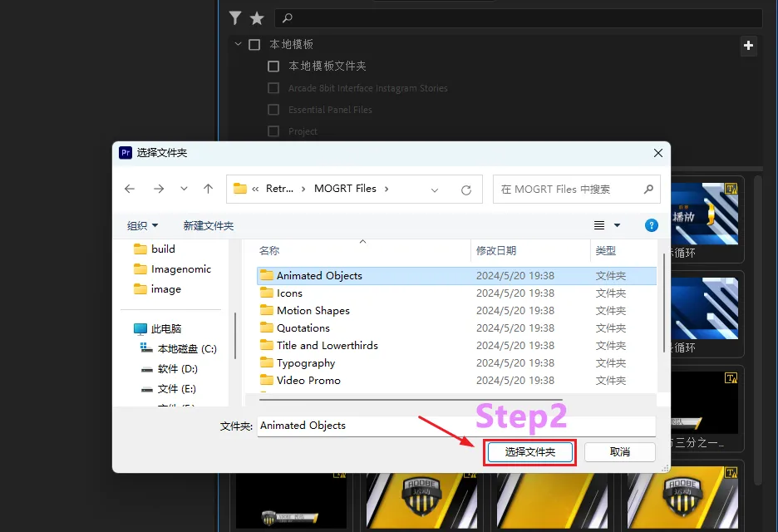Click the forward navigation arrow
This screenshot has width=778, height=532.
pyautogui.click(x=158, y=189)
